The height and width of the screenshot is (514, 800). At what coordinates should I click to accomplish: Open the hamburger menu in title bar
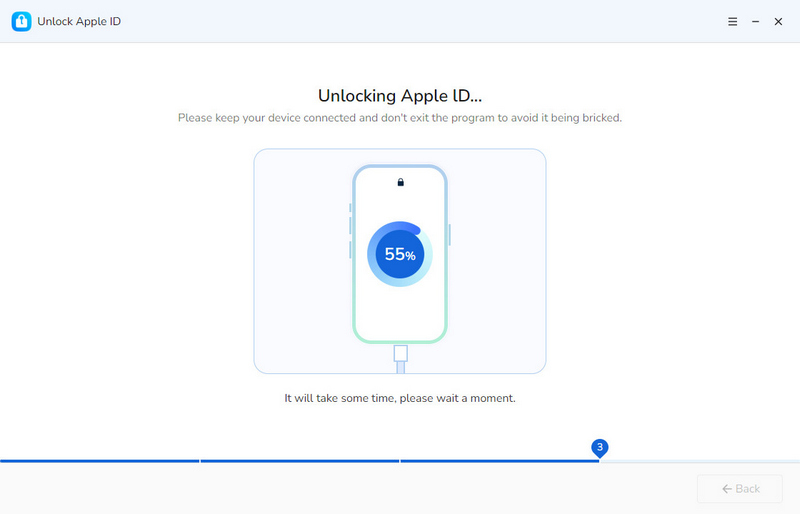click(x=732, y=21)
